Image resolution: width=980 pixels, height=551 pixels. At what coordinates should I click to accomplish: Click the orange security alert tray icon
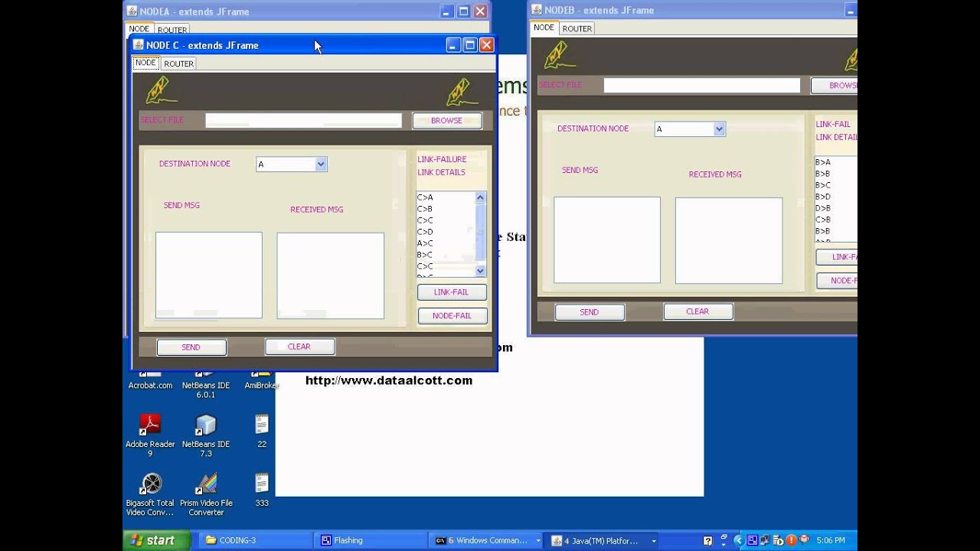(x=792, y=540)
